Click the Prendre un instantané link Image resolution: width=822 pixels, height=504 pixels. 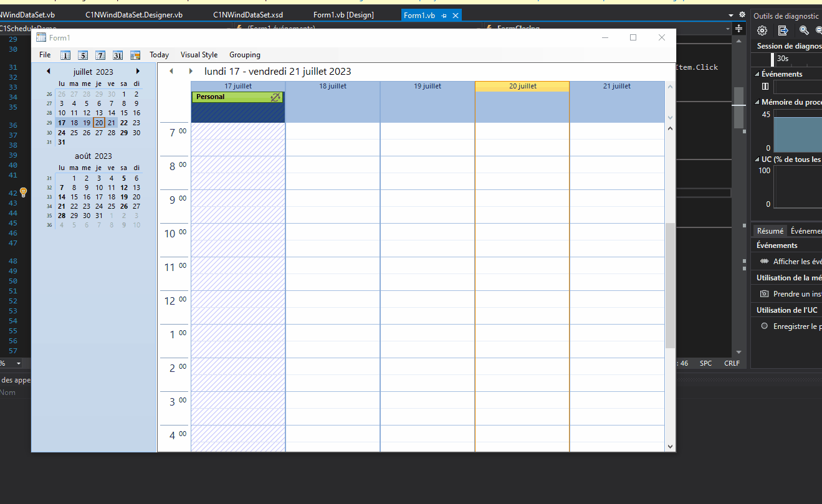point(797,294)
